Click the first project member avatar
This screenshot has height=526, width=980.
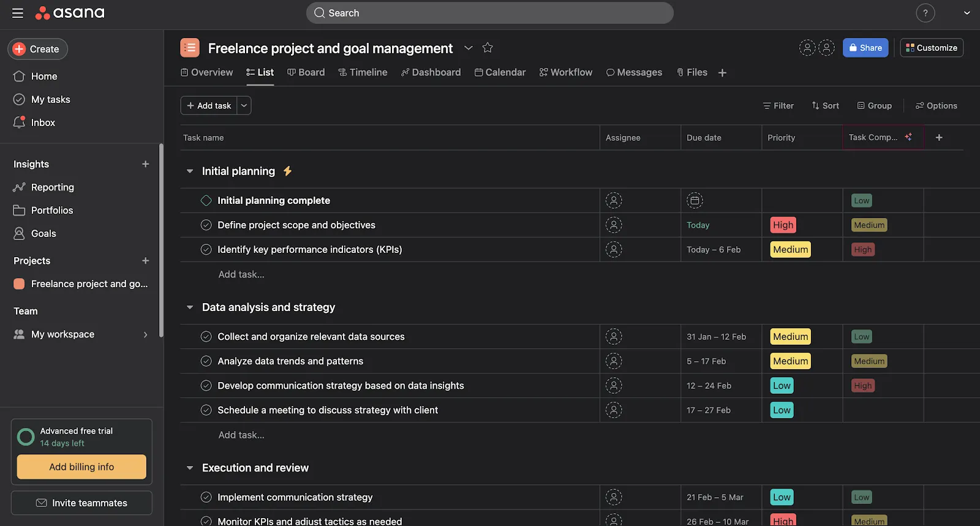807,48
